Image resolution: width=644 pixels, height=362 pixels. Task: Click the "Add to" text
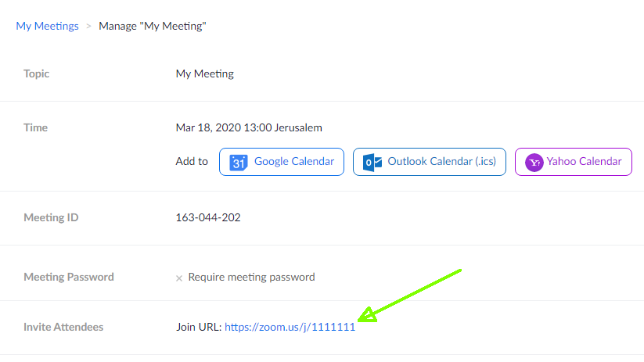click(192, 162)
